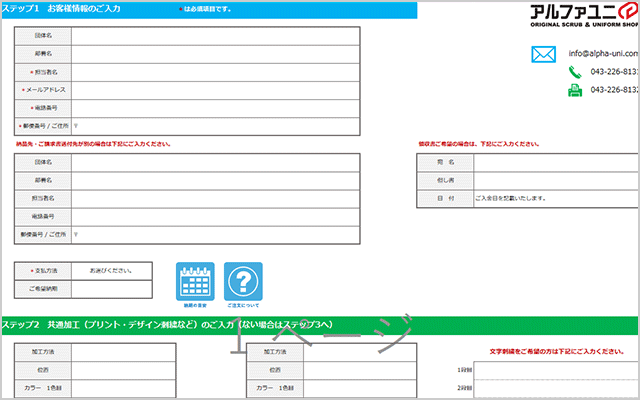640x400 pixels.
Task: Click the receipt 宛名 field
Action: pyautogui.click(x=555, y=162)
